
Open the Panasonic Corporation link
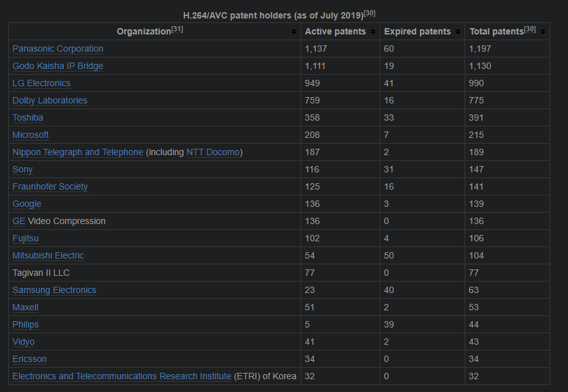(x=58, y=49)
